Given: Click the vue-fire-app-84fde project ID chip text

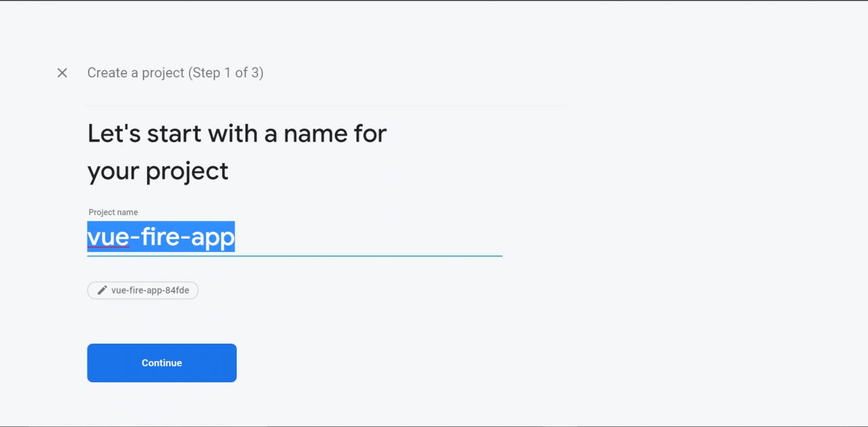Looking at the screenshot, I should [151, 290].
